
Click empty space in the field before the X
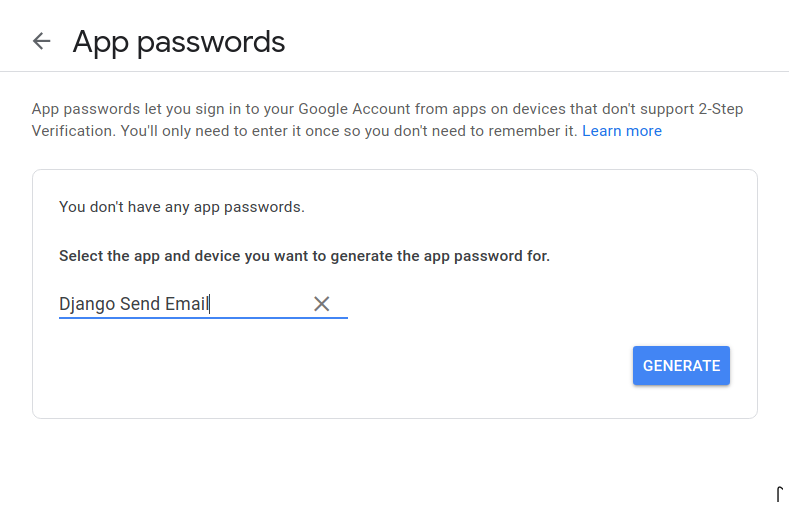(260, 304)
